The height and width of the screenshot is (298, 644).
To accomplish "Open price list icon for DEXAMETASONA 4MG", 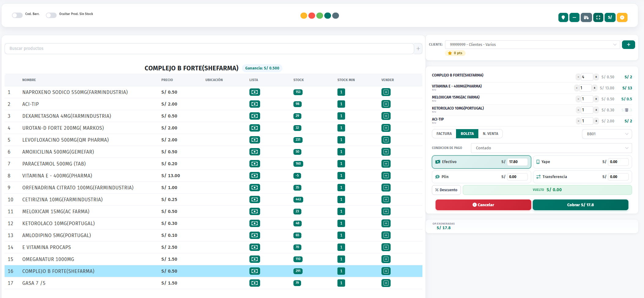I will [x=255, y=116].
